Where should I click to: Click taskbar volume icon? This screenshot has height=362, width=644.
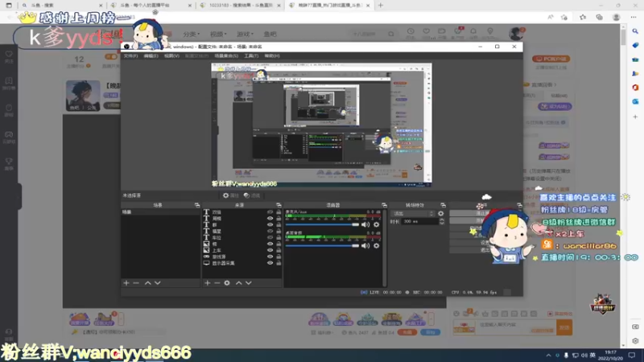(x=584, y=355)
